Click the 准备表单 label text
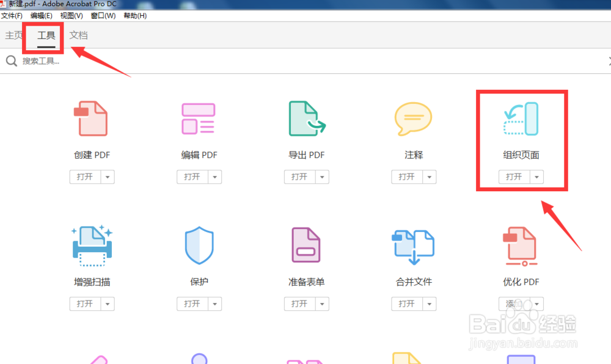 306,282
